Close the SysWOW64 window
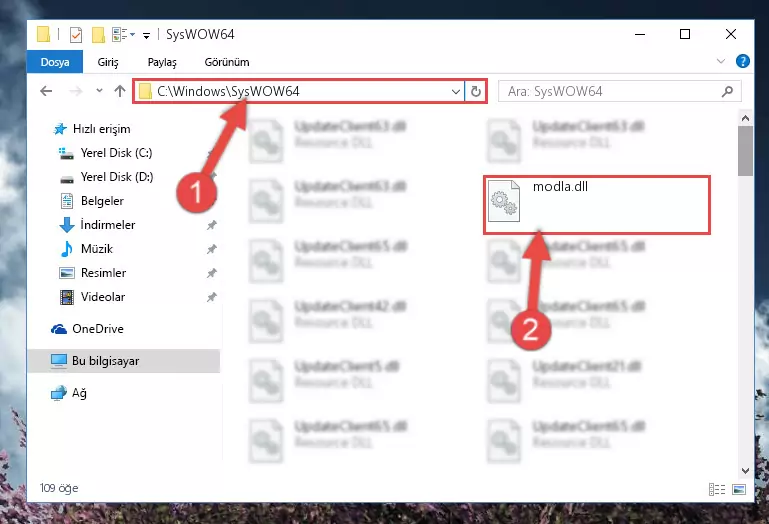Image resolution: width=769 pixels, height=524 pixels. 731,34
